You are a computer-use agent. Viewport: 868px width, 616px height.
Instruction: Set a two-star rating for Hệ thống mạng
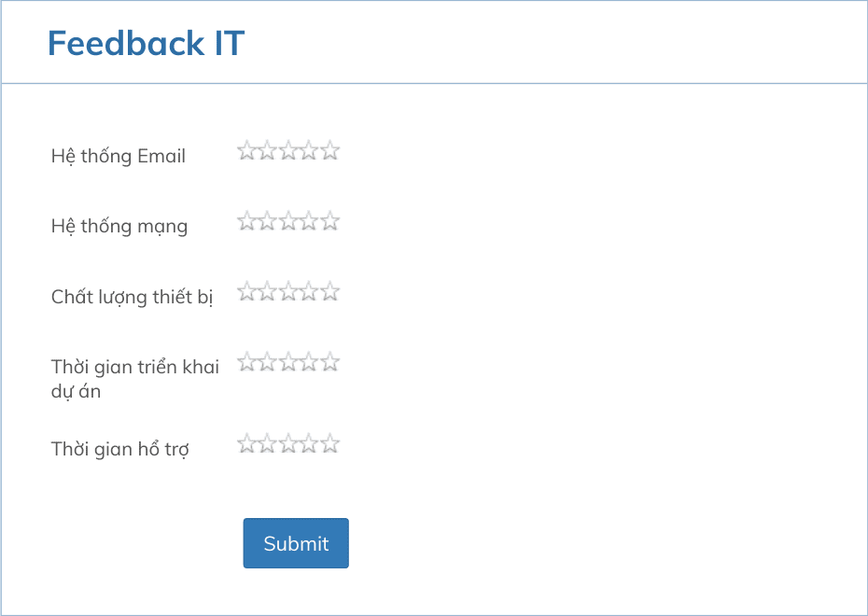pos(267,220)
